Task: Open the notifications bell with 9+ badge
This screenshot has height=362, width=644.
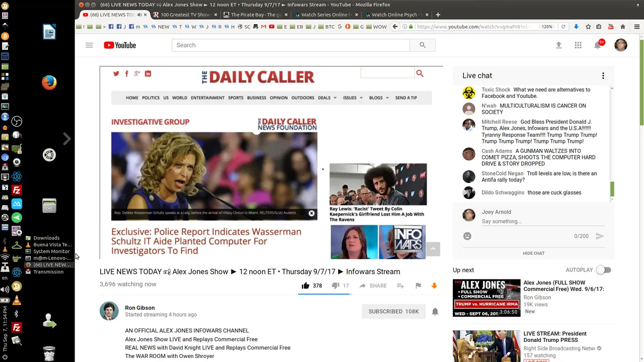Action: coord(598,45)
